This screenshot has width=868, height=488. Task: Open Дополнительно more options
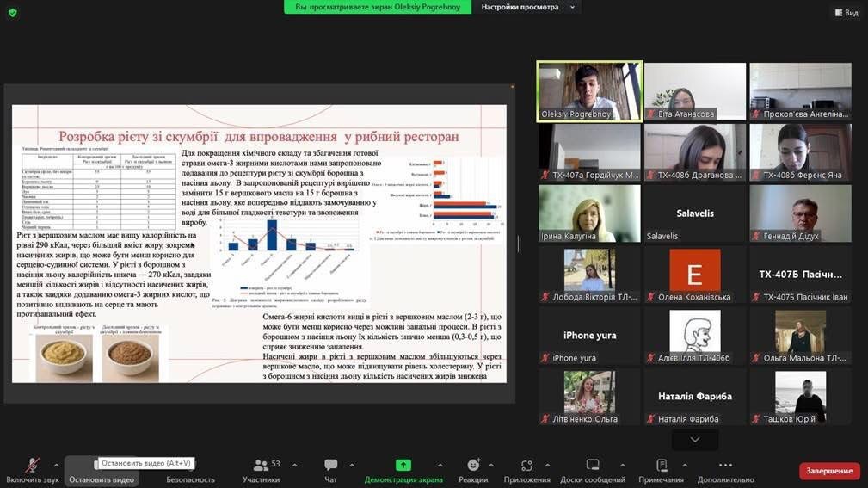tap(726, 471)
